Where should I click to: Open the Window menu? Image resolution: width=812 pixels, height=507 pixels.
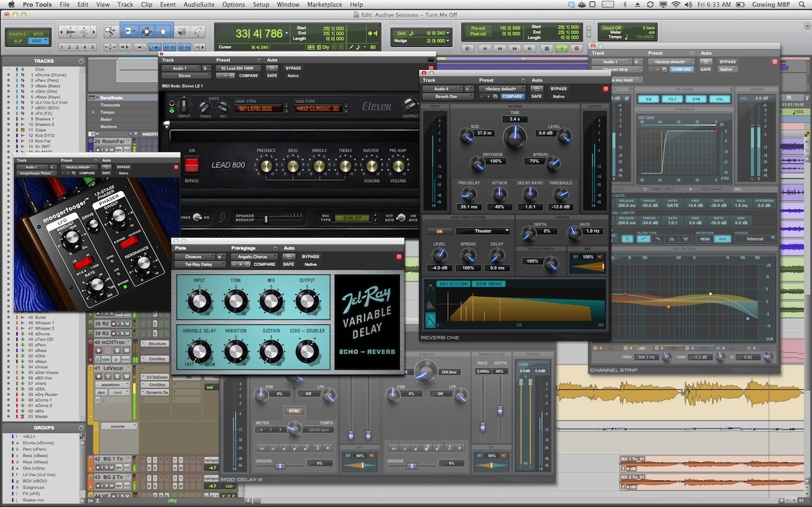coord(288,5)
